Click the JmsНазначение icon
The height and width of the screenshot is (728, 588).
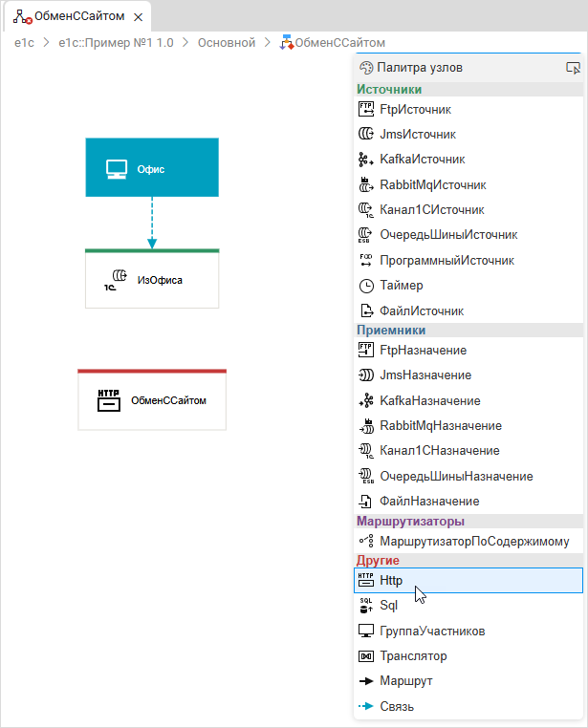[366, 375]
